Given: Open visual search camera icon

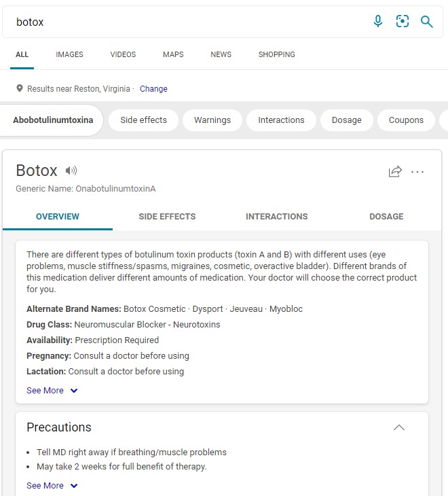Looking at the screenshot, I should point(403,22).
